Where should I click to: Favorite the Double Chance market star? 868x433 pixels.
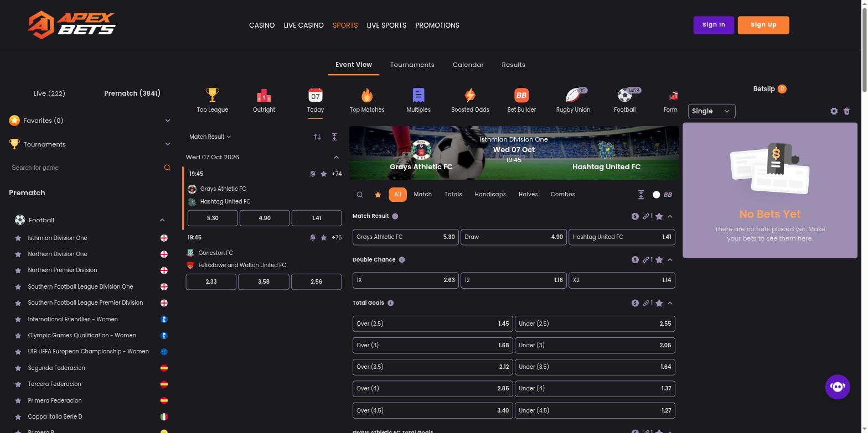tap(659, 260)
